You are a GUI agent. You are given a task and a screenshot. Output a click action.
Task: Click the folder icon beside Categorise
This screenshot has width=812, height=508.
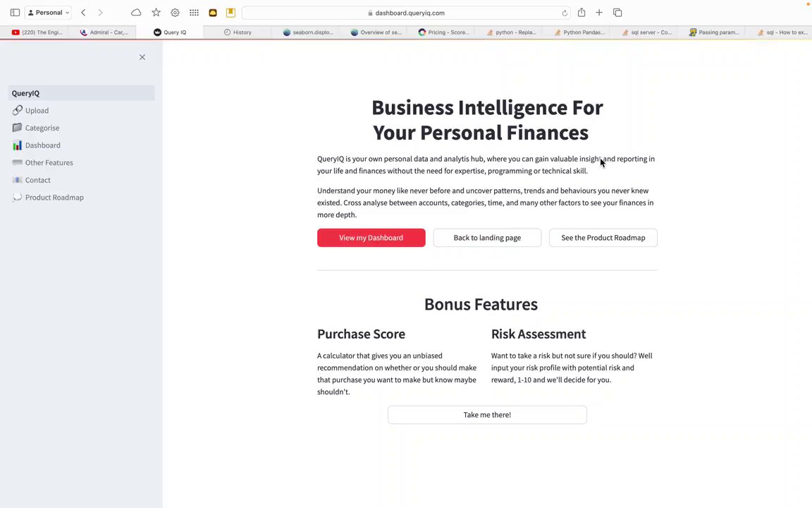tap(17, 128)
